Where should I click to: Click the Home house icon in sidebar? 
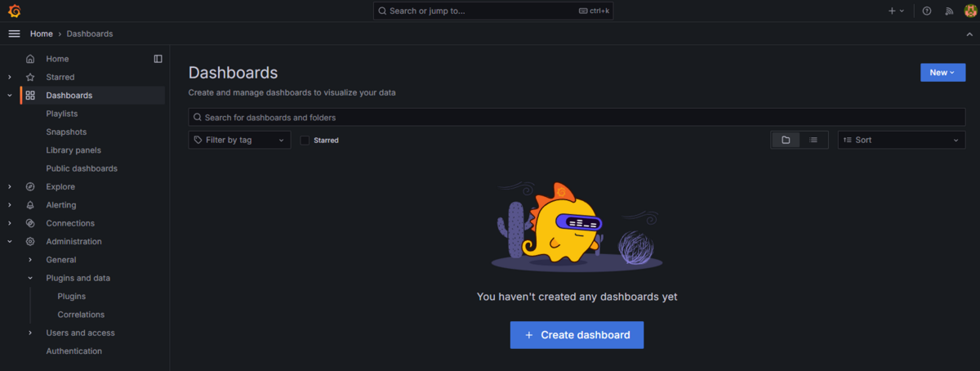[x=30, y=59]
